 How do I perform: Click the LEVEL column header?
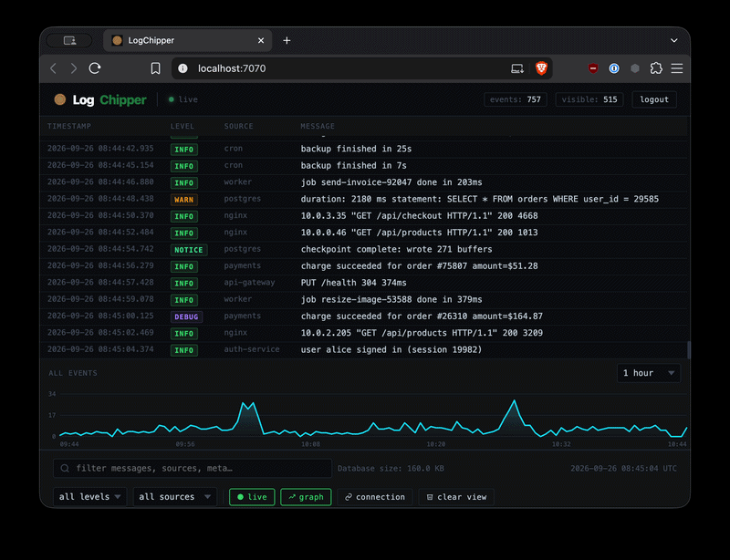(182, 126)
